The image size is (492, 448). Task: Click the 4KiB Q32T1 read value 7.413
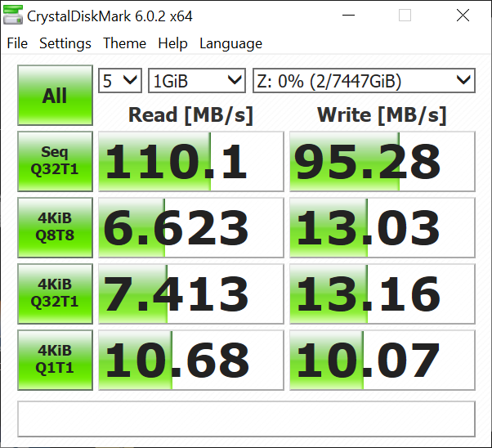pyautogui.click(x=191, y=293)
